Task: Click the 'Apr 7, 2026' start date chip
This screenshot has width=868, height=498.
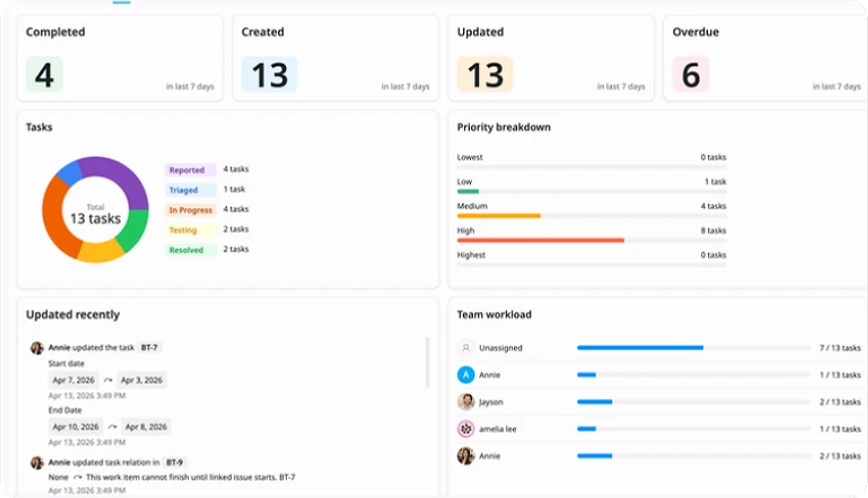Action: point(73,380)
